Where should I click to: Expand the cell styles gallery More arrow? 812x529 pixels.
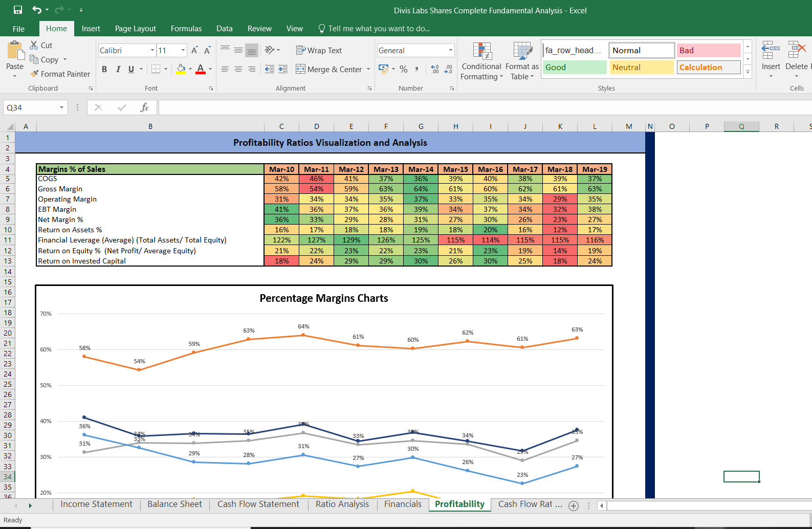pyautogui.click(x=748, y=72)
